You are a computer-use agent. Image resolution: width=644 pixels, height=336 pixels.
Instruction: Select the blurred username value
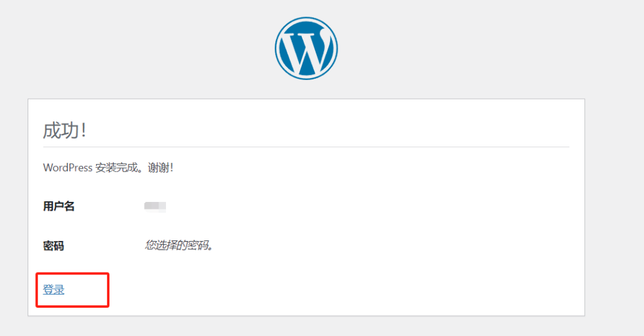tap(155, 206)
